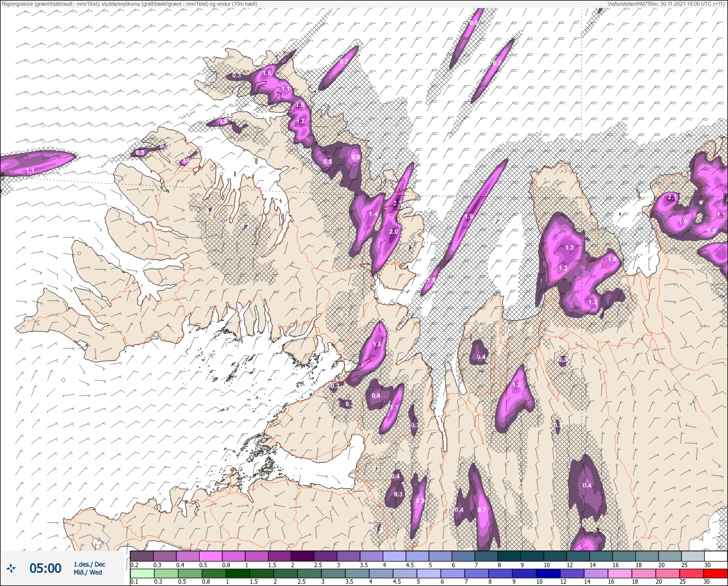Click the 1.2 value in the southern inland cell
This screenshot has height=586, width=728.
coord(516,385)
